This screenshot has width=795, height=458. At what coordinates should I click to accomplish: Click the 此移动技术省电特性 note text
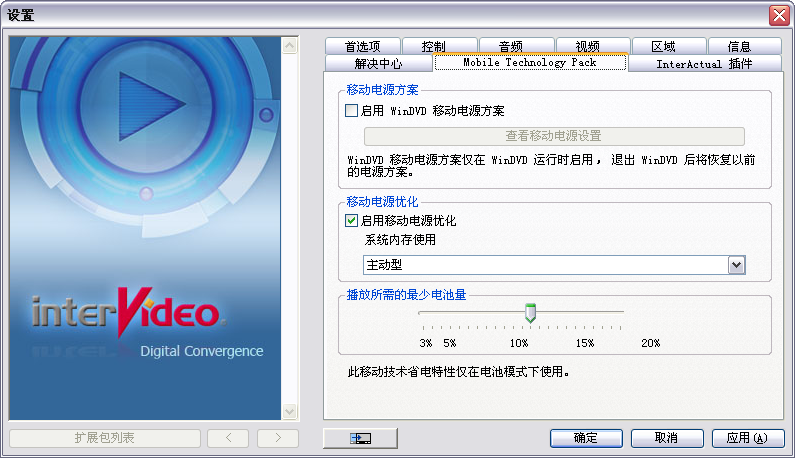[458, 372]
